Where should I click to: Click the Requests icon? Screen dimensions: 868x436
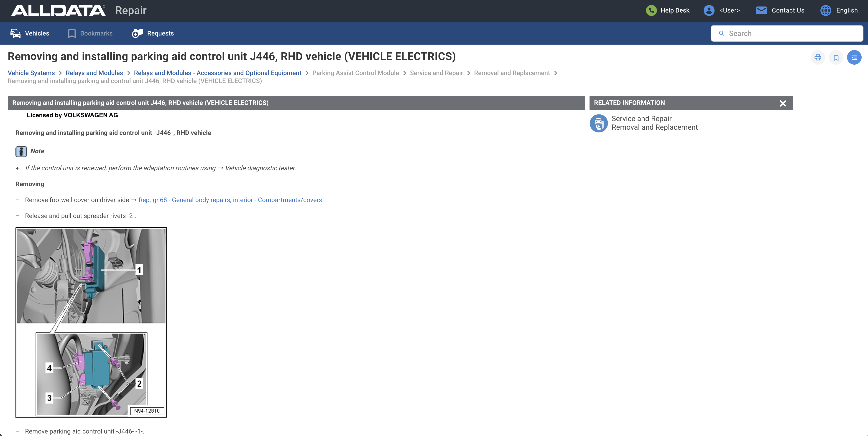(x=137, y=33)
